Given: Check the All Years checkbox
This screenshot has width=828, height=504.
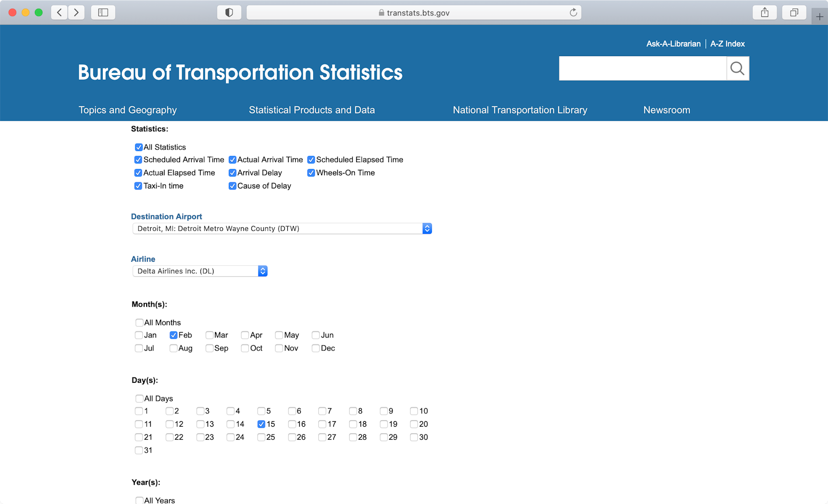Looking at the screenshot, I should (139, 500).
